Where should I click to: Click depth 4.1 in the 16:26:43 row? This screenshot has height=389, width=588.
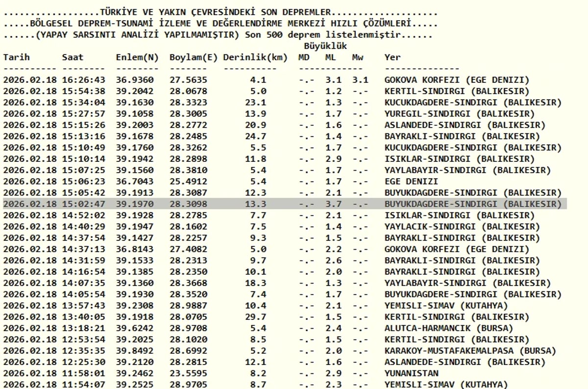pyautogui.click(x=258, y=80)
